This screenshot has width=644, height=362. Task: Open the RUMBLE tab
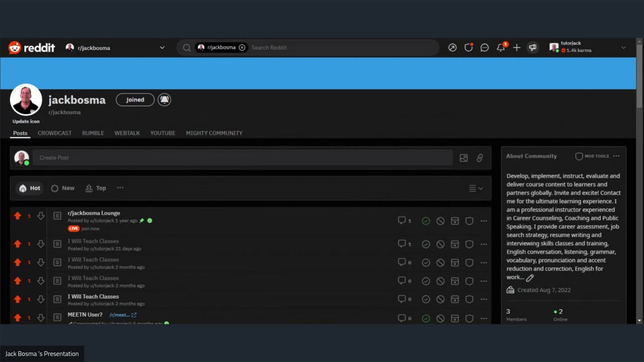pyautogui.click(x=93, y=133)
